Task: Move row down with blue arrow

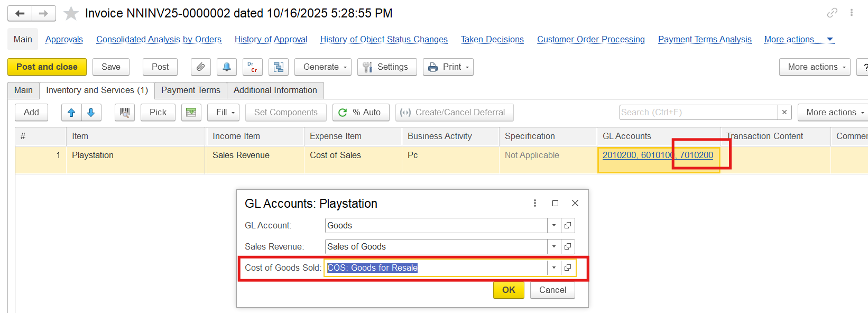Action: click(x=91, y=113)
